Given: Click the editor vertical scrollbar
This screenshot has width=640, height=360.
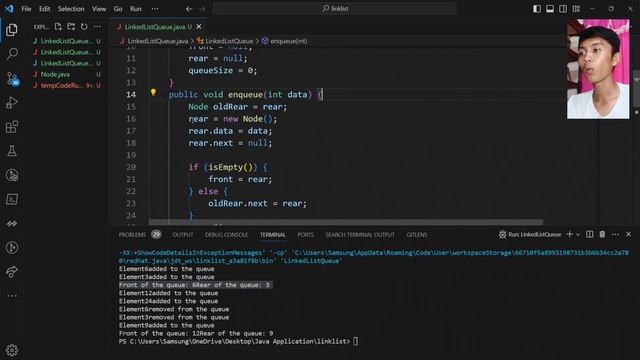Looking at the screenshot, I should click(636, 88).
